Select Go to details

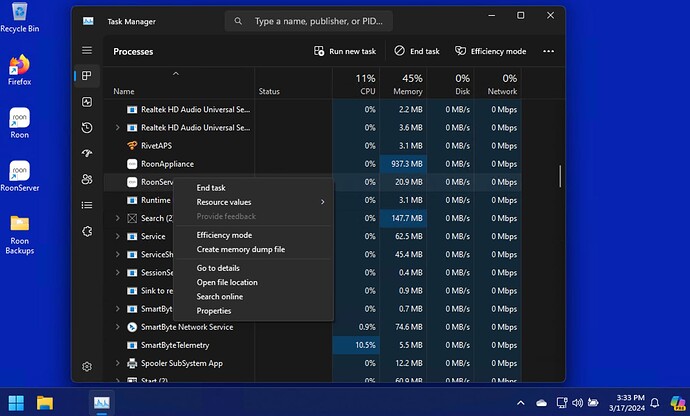click(x=253, y=268)
